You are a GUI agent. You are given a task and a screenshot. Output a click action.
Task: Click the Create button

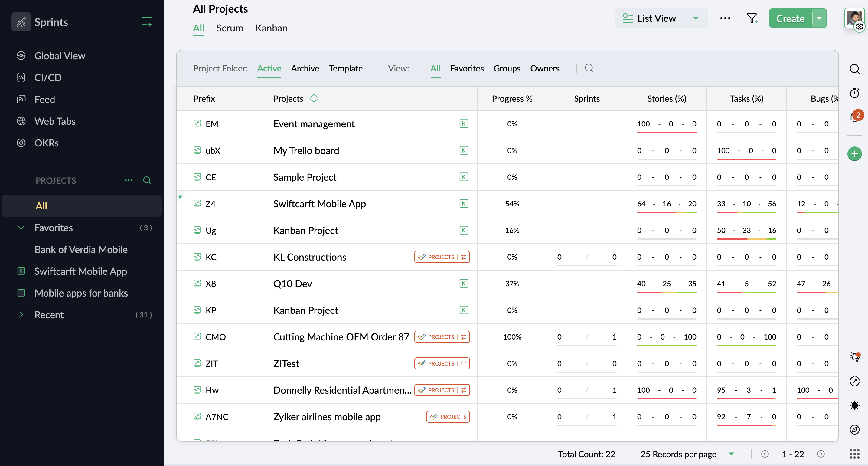(x=790, y=18)
